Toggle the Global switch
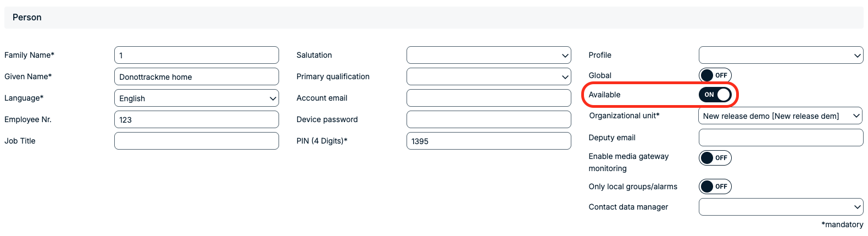The width and height of the screenshot is (868, 236). click(x=715, y=75)
